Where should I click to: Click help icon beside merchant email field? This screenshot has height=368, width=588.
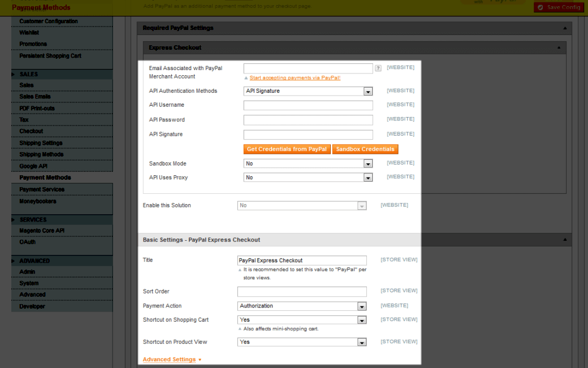378,68
